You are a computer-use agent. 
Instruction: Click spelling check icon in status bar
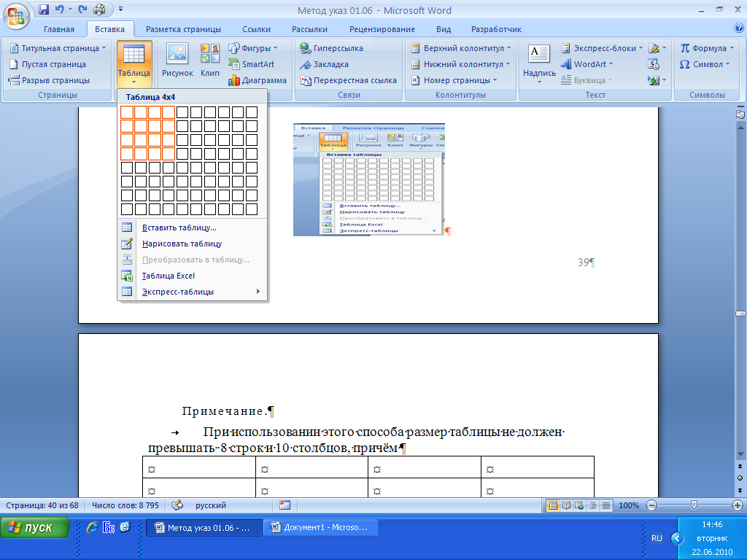(177, 505)
